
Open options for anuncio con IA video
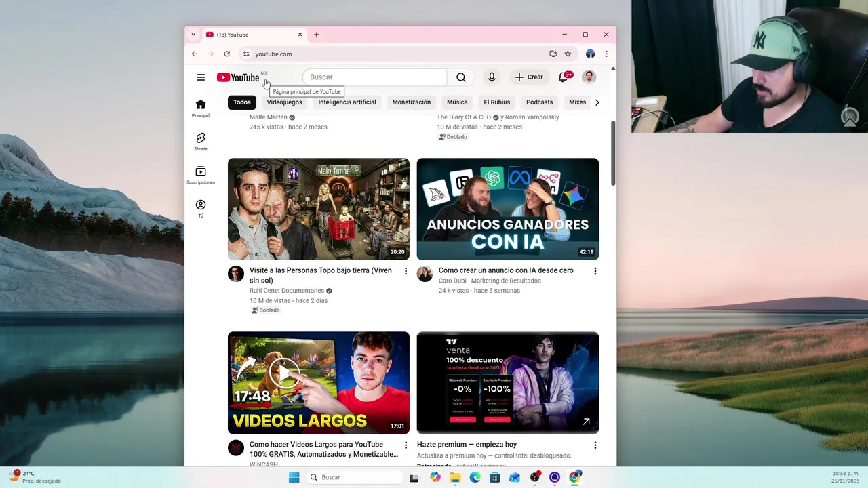(595, 271)
